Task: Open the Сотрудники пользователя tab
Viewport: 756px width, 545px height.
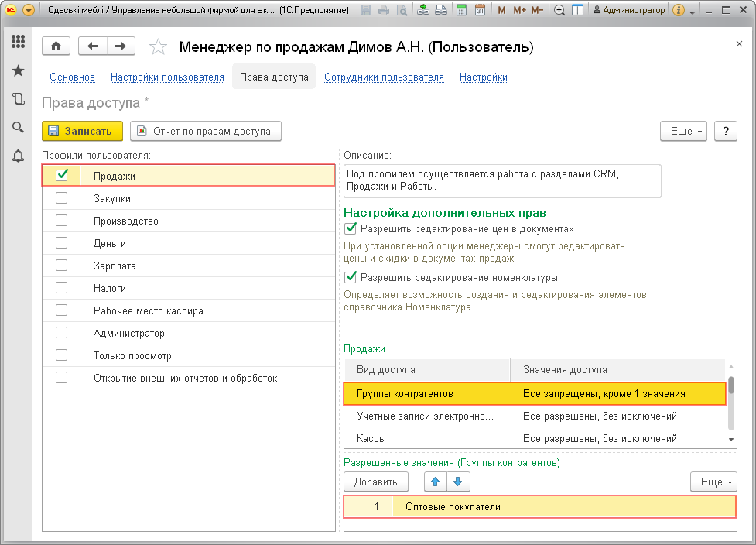Action: click(x=384, y=77)
